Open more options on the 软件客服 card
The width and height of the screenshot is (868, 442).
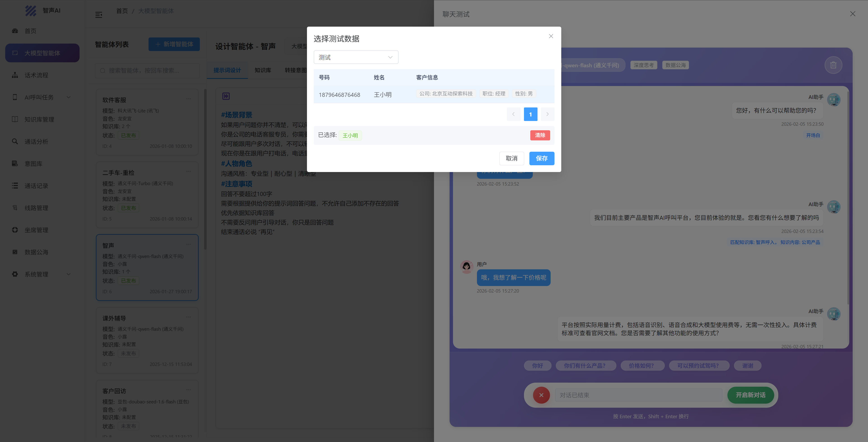pyautogui.click(x=188, y=99)
